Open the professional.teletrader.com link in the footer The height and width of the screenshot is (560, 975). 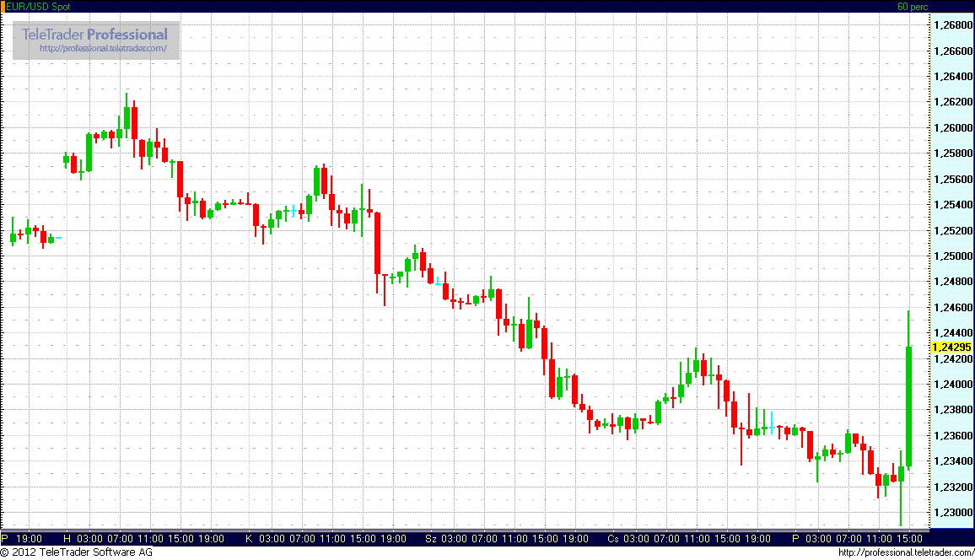[x=906, y=552]
